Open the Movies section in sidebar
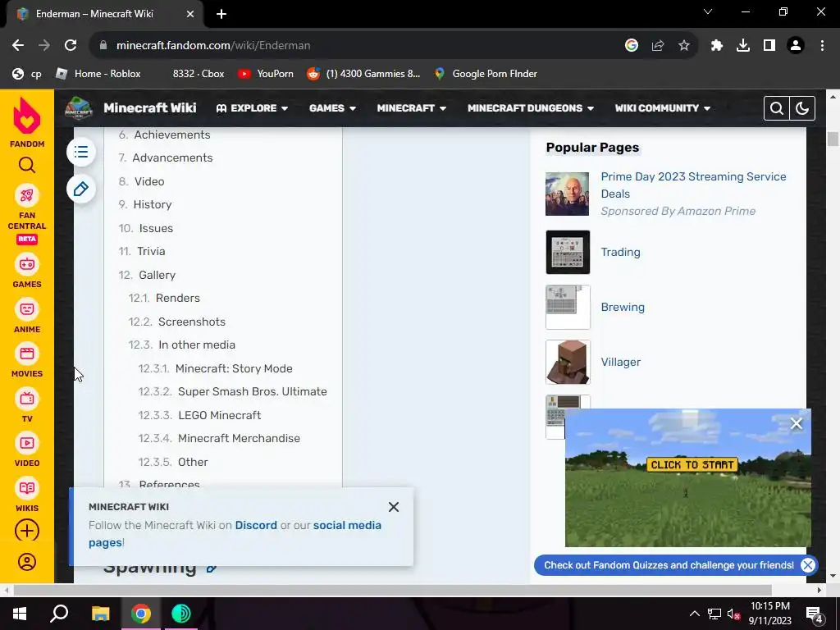Image resolution: width=840 pixels, height=630 pixels. (27, 361)
